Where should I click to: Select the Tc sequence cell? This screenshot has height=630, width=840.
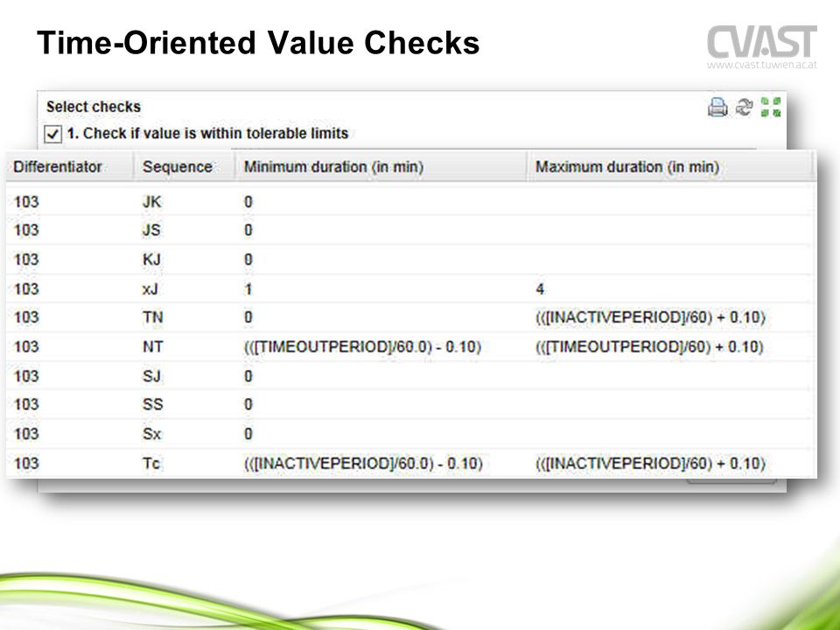[151, 463]
